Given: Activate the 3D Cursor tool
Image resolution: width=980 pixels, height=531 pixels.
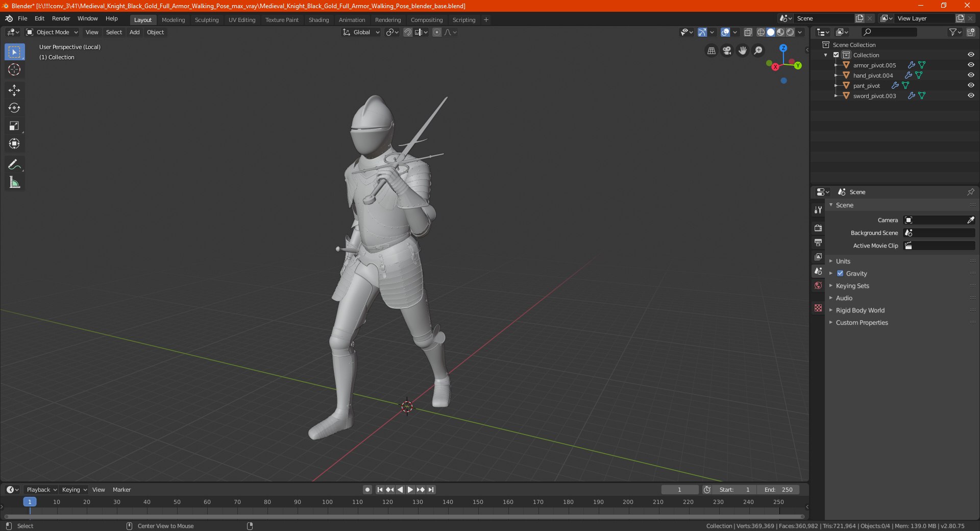Looking at the screenshot, I should coord(14,70).
